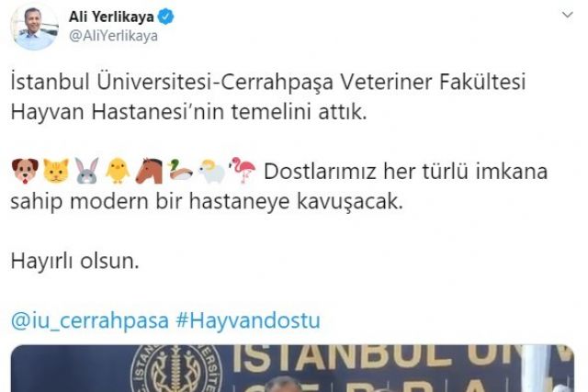Click the horse head emoji

[149, 171]
